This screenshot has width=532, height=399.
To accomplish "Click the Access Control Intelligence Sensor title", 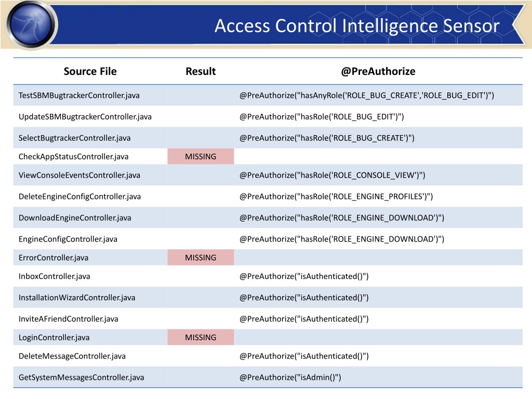I will (x=357, y=26).
